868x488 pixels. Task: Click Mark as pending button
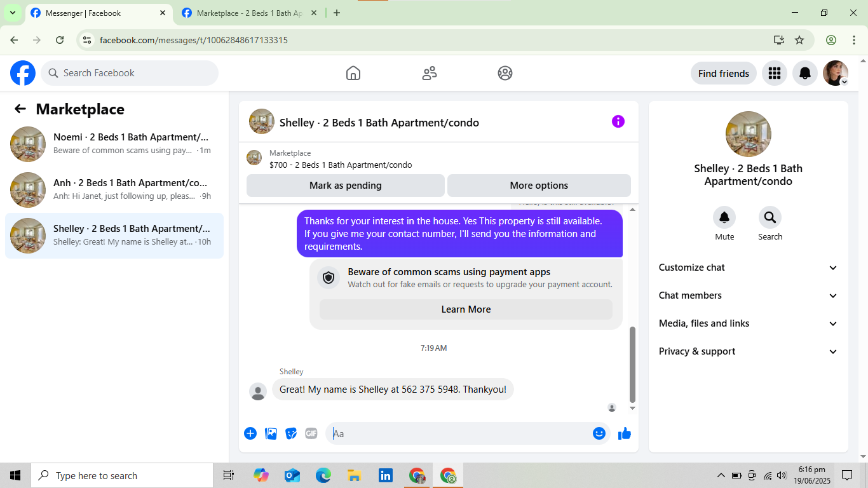[x=346, y=186]
